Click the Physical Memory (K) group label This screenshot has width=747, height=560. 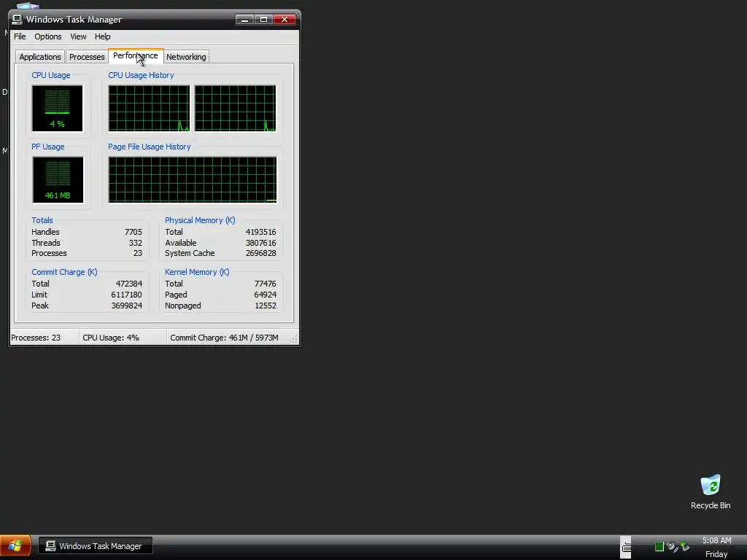(x=200, y=220)
